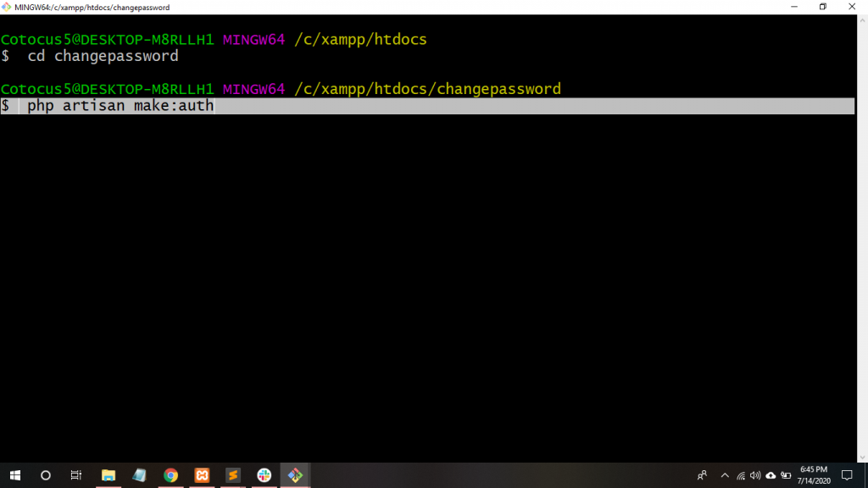Image resolution: width=868 pixels, height=488 pixels.
Task: Open Cortana search circle on taskbar
Action: coord(46,475)
